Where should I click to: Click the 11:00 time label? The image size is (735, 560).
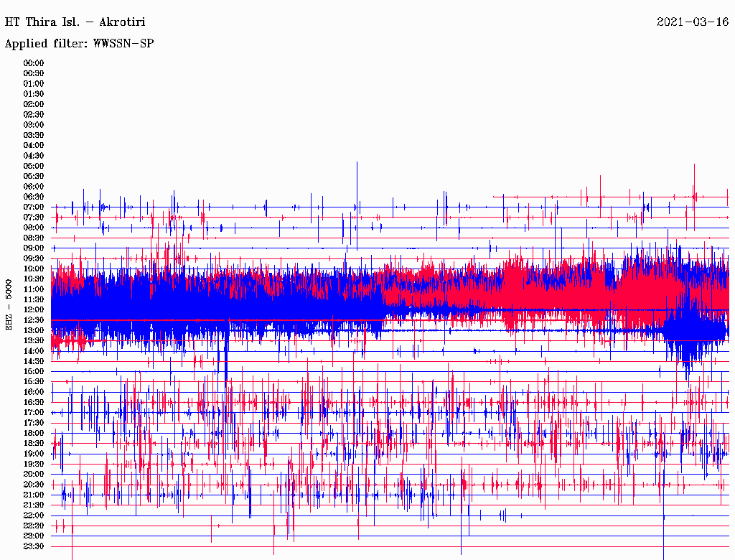tap(34, 289)
